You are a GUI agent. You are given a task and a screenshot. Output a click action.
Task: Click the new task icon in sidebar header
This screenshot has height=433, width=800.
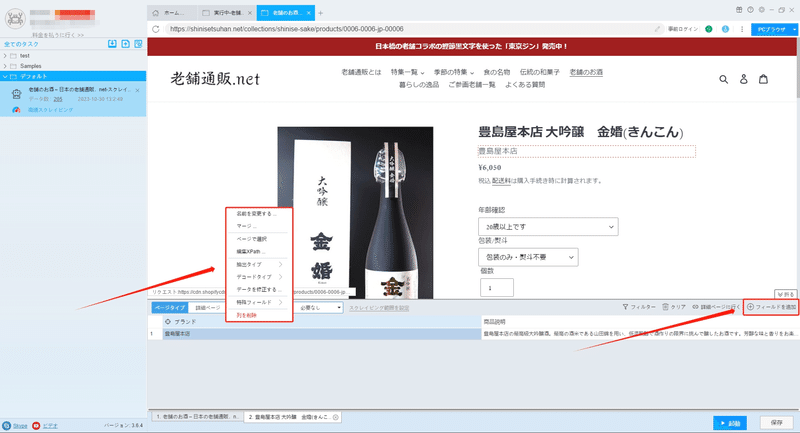[x=126, y=44]
